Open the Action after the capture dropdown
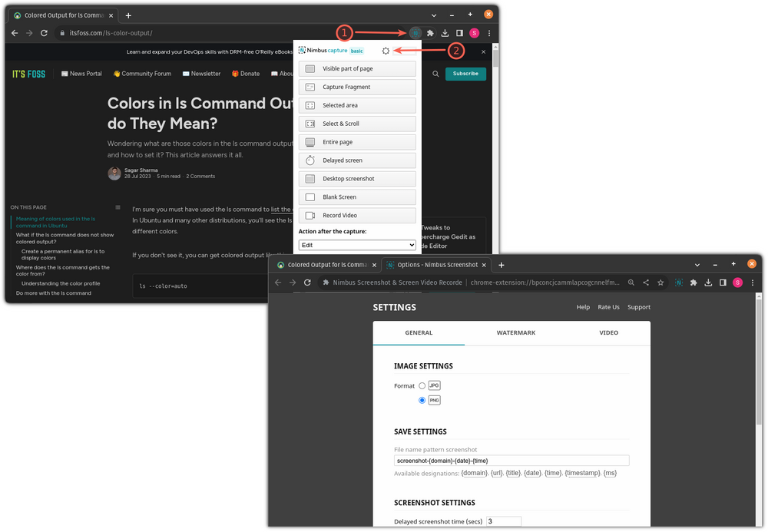 click(x=356, y=246)
